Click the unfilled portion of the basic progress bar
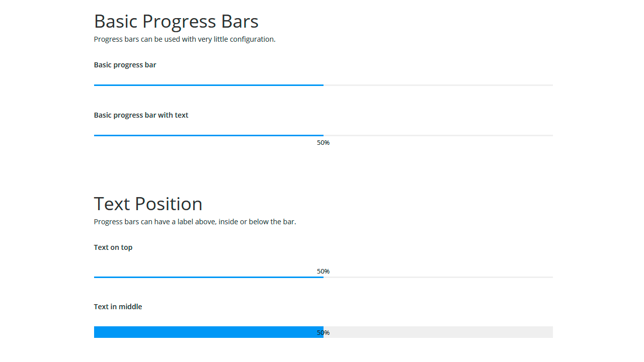 438,85
